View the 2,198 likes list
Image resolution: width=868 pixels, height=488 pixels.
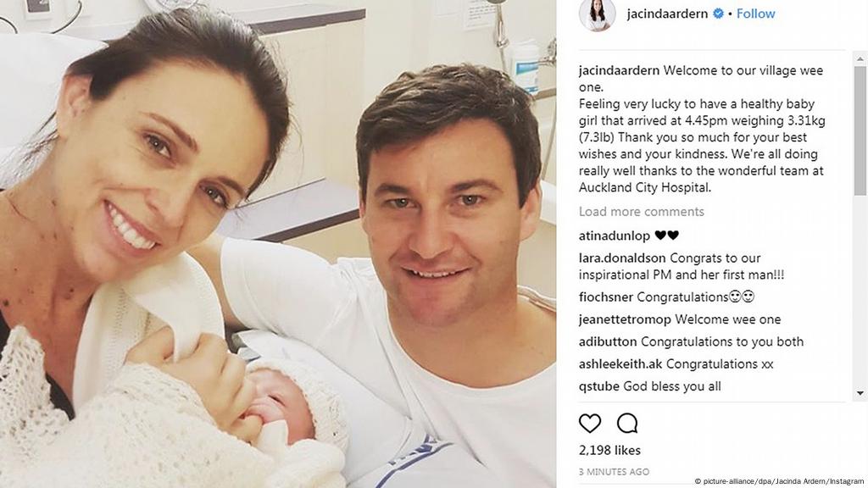(609, 451)
